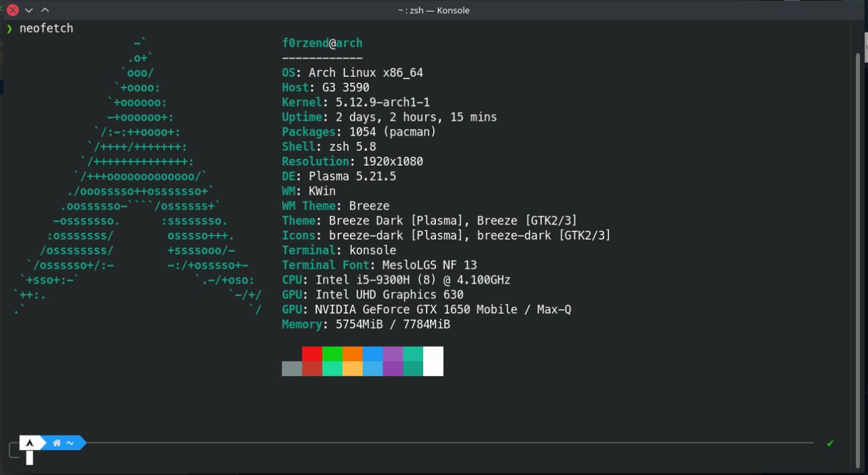868x475 pixels.
Task: Click the 'CPU: Intel i5-9300H' line
Action: coord(396,280)
